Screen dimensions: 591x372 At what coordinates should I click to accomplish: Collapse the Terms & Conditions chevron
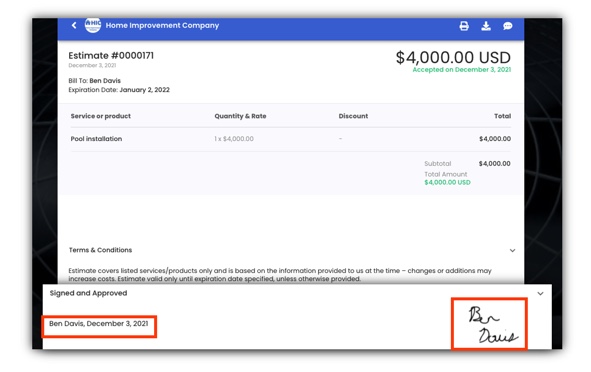coord(512,250)
